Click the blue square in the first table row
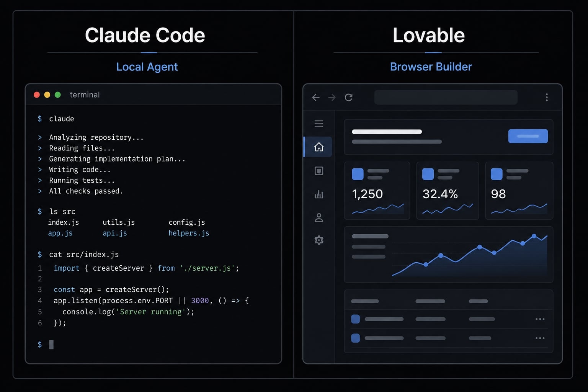 coord(355,319)
